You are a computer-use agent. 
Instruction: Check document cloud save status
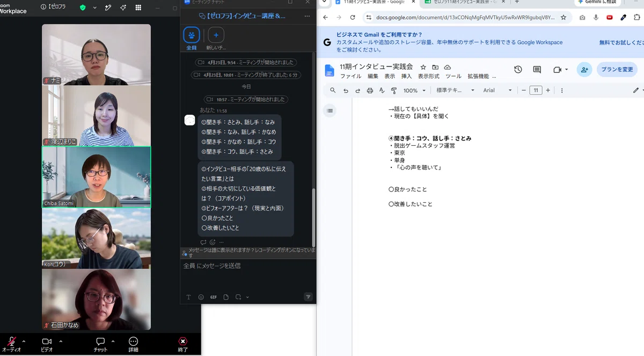[x=448, y=67]
